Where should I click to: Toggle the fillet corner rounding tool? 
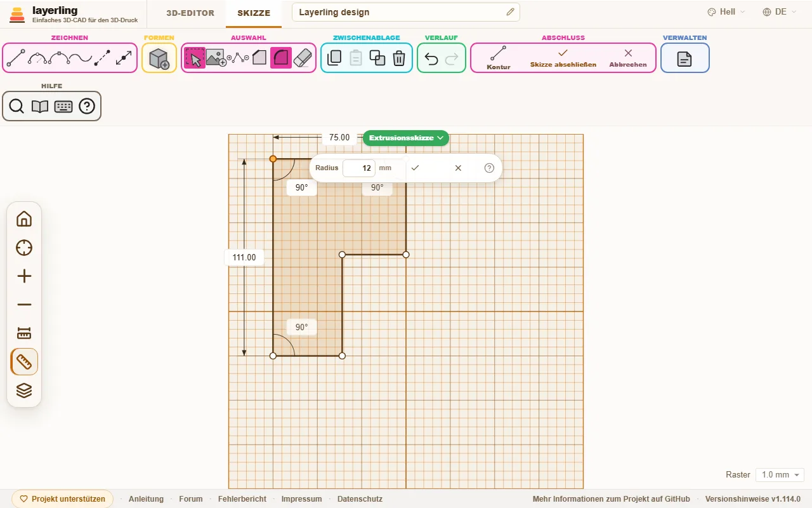pos(281,58)
